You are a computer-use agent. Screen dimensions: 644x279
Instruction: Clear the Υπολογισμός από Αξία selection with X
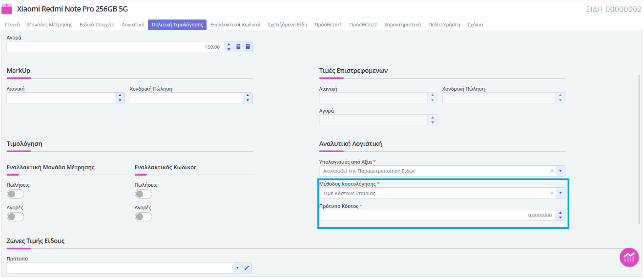point(552,171)
